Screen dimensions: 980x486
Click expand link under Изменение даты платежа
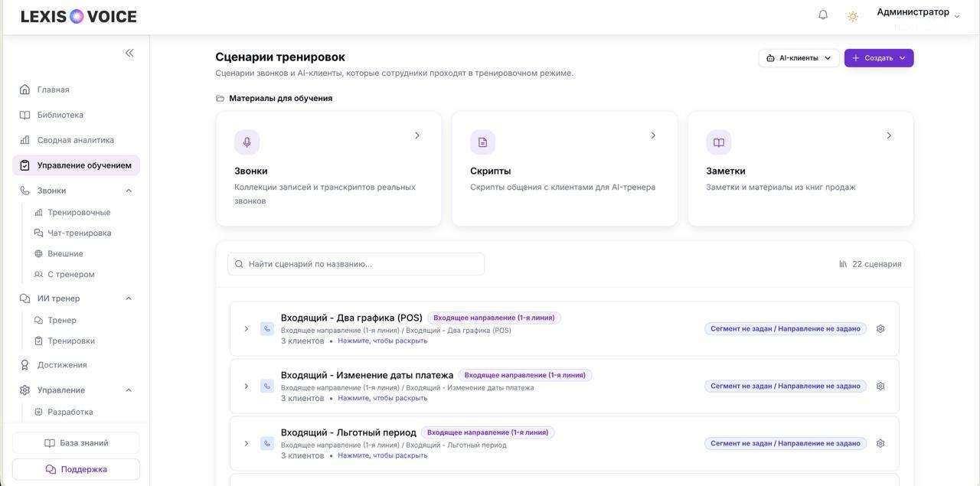click(x=383, y=398)
